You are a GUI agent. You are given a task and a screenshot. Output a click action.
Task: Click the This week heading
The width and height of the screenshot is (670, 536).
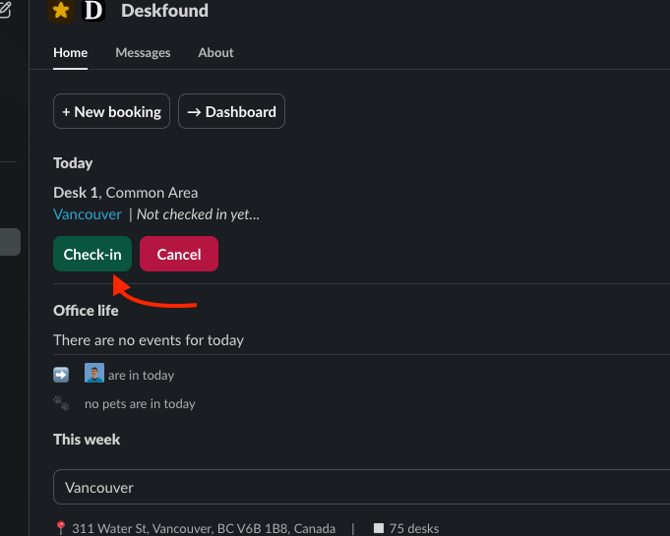click(86, 439)
